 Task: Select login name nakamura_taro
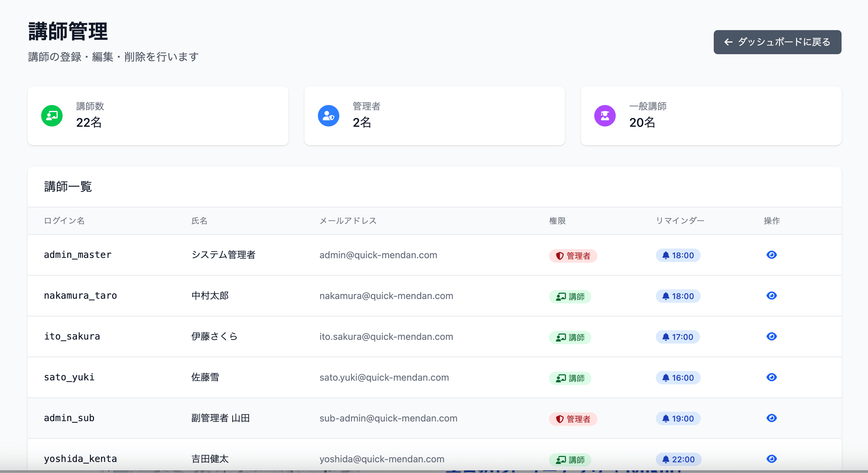point(81,295)
